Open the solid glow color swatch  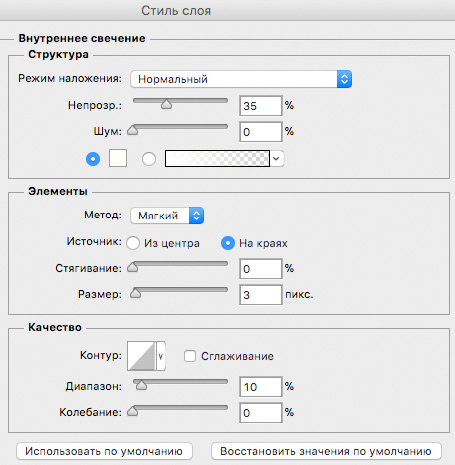(118, 158)
